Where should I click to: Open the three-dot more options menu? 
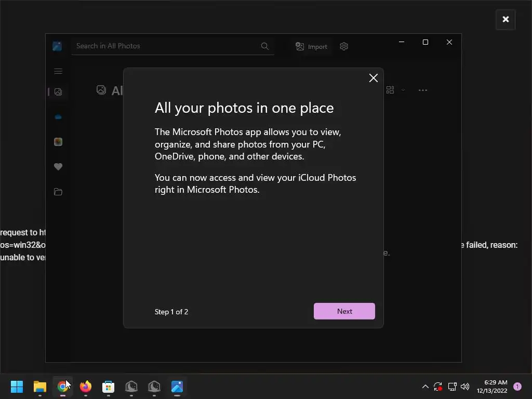point(423,90)
